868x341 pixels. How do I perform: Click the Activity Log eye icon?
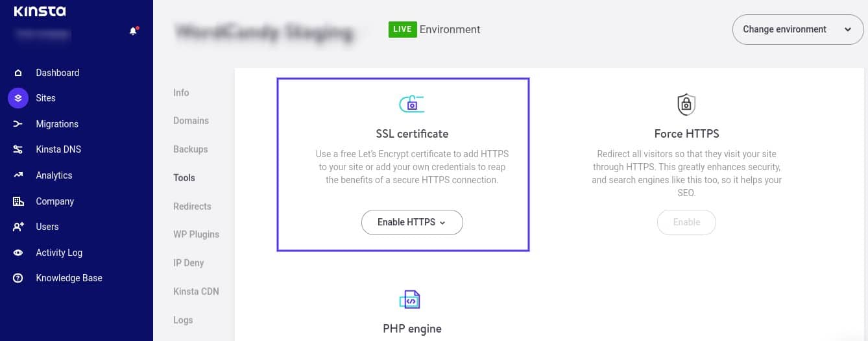pyautogui.click(x=18, y=253)
